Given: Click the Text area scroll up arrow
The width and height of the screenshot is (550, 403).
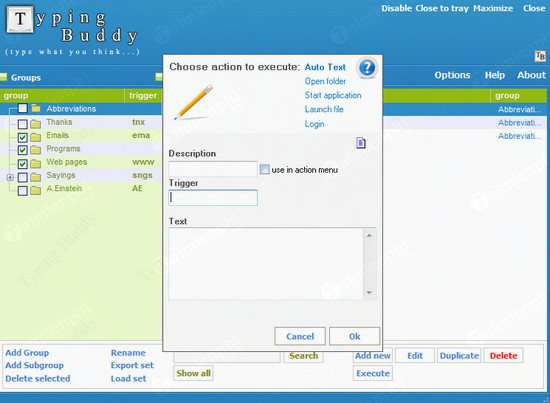Looking at the screenshot, I should click(x=369, y=235).
